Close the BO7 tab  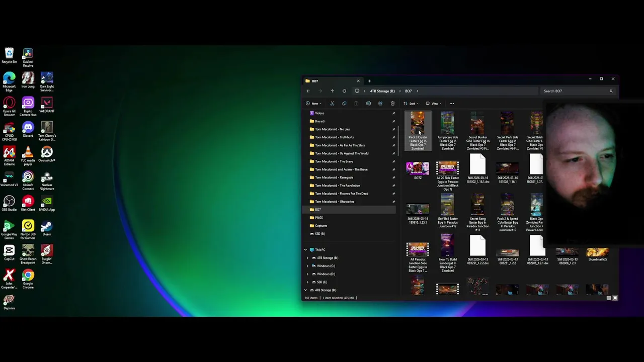click(358, 81)
